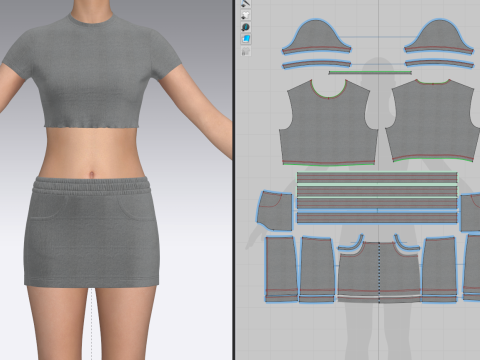The width and height of the screenshot is (480, 360).
Task: Select the center front skirt pattern piece
Action: tap(379, 273)
